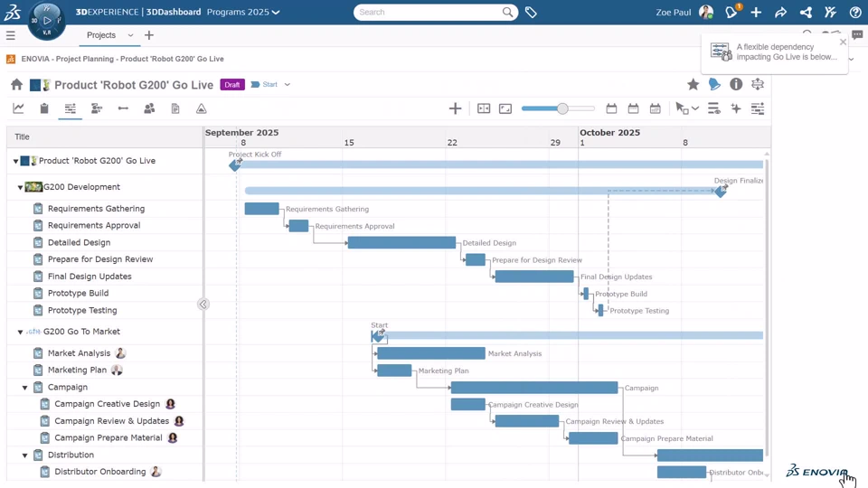The width and height of the screenshot is (868, 488).
Task: Click the Title column header
Action: pos(22,136)
